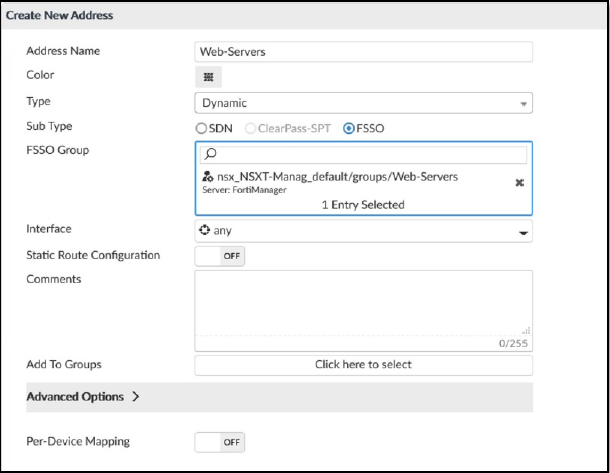Select the FSSO sub type radio
The width and height of the screenshot is (610, 473).
pos(349,128)
